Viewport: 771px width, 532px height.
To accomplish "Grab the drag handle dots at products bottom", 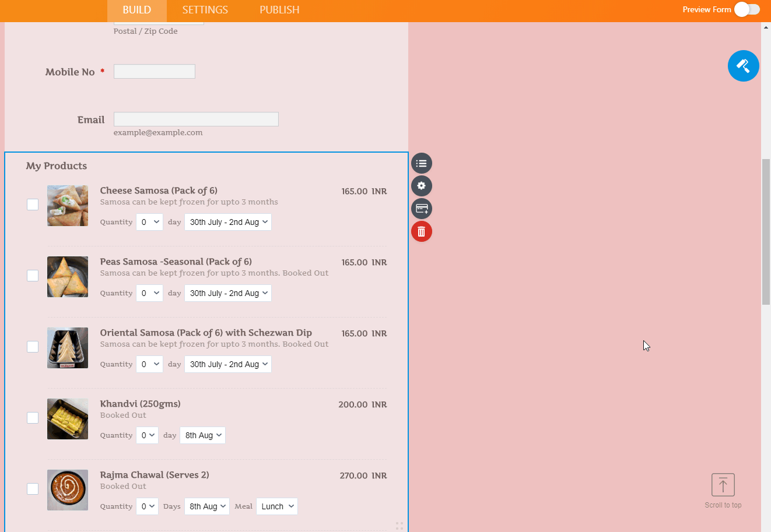I will (399, 526).
